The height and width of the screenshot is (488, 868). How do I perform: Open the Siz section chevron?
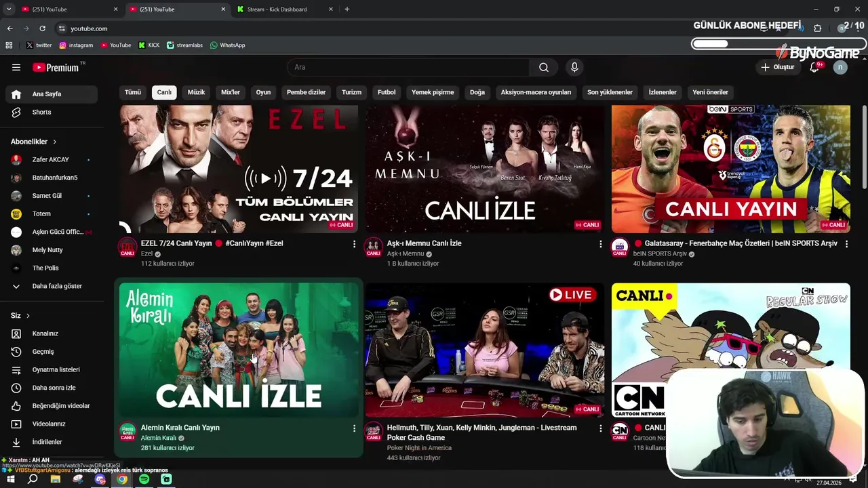tap(28, 316)
